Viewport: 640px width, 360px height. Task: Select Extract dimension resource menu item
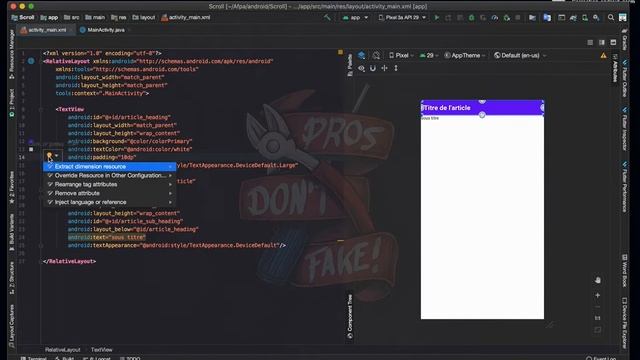click(x=109, y=167)
